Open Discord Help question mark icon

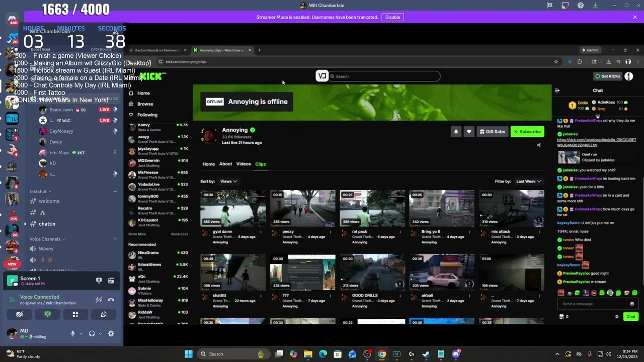click(x=581, y=6)
